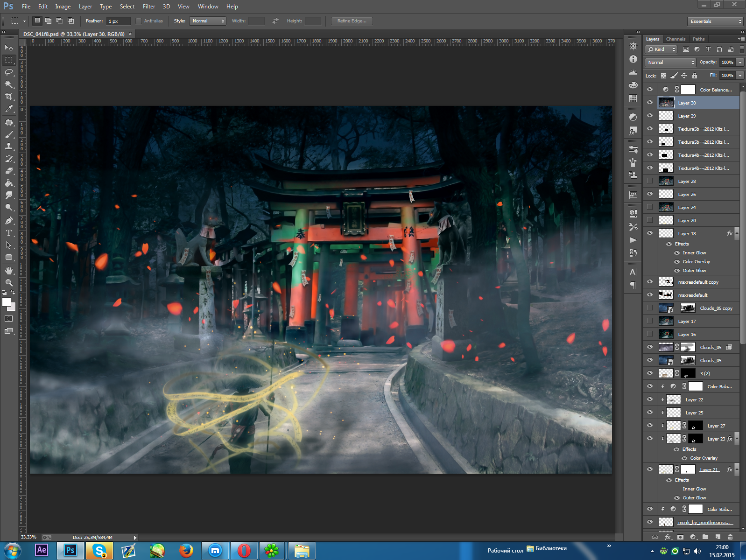Open the Filter menu
This screenshot has height=560, width=746.
pos(149,7)
